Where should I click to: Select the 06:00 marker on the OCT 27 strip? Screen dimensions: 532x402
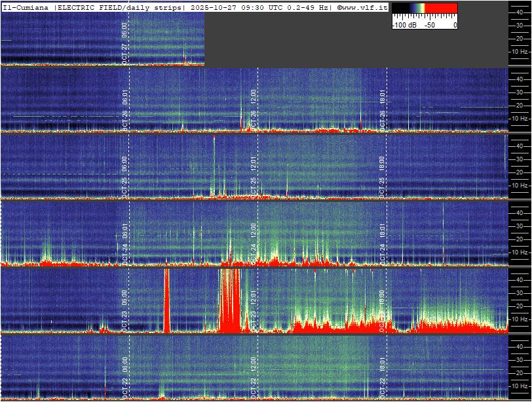pos(125,30)
